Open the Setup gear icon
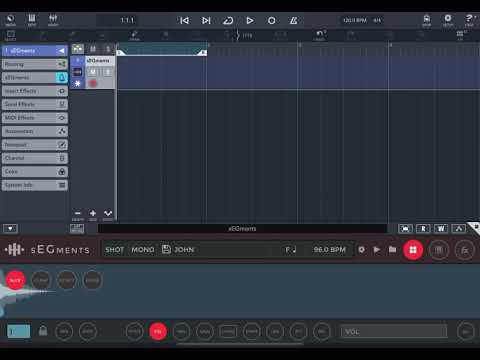Image resolution: width=480 pixels, height=360 pixels. (x=448, y=20)
